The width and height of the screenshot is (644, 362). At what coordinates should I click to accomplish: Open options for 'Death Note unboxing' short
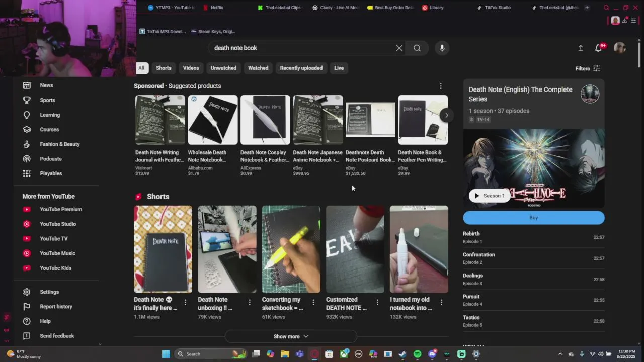[x=250, y=302]
